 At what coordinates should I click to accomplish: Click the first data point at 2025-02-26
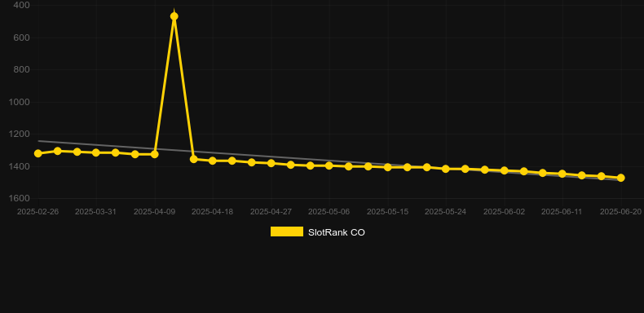tap(37, 153)
